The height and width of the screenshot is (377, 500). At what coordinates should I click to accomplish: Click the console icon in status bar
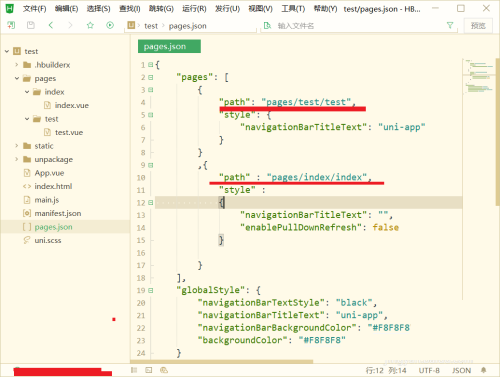tap(164, 370)
